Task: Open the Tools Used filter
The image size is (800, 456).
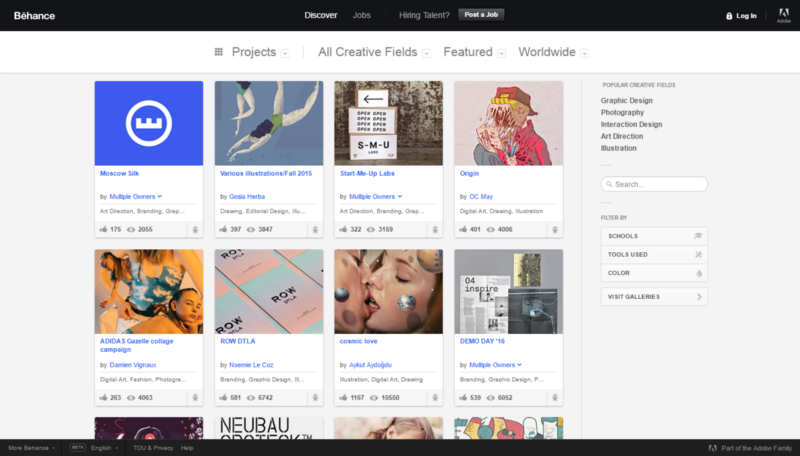Action: pyautogui.click(x=654, y=255)
